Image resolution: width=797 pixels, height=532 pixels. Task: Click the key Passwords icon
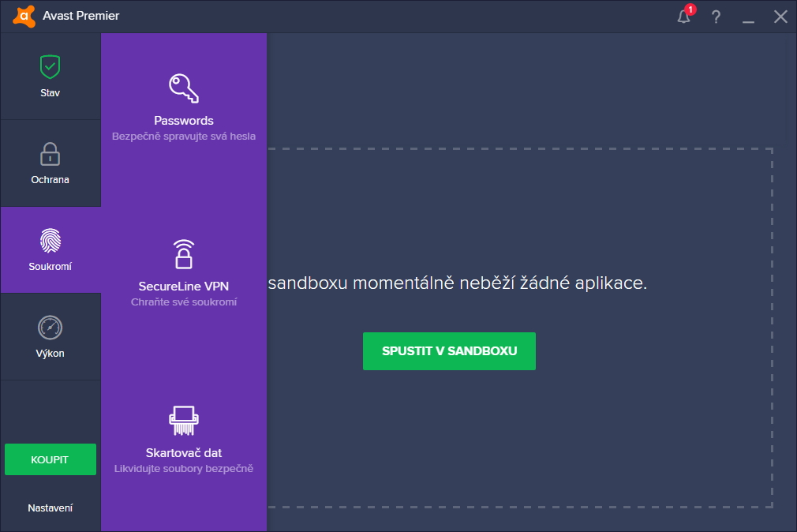[x=184, y=88]
